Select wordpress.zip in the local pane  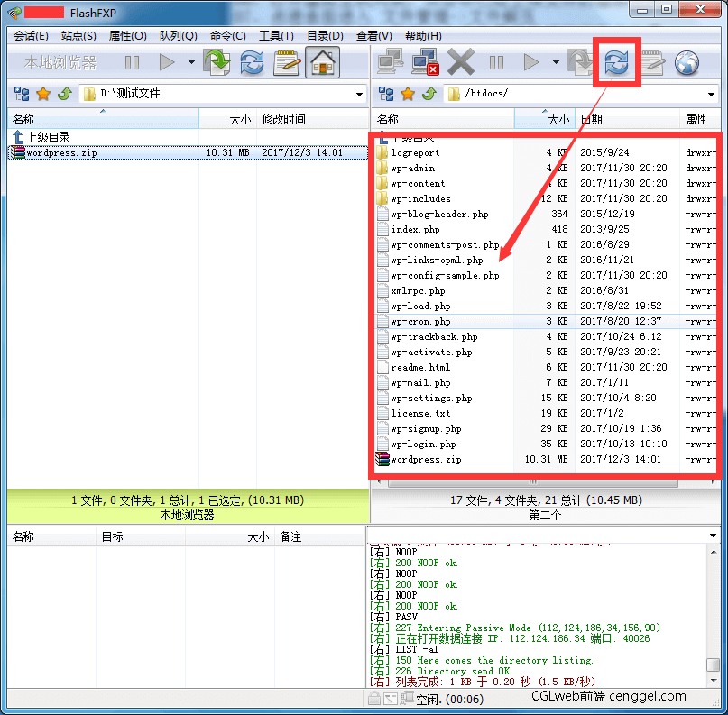tap(188, 152)
